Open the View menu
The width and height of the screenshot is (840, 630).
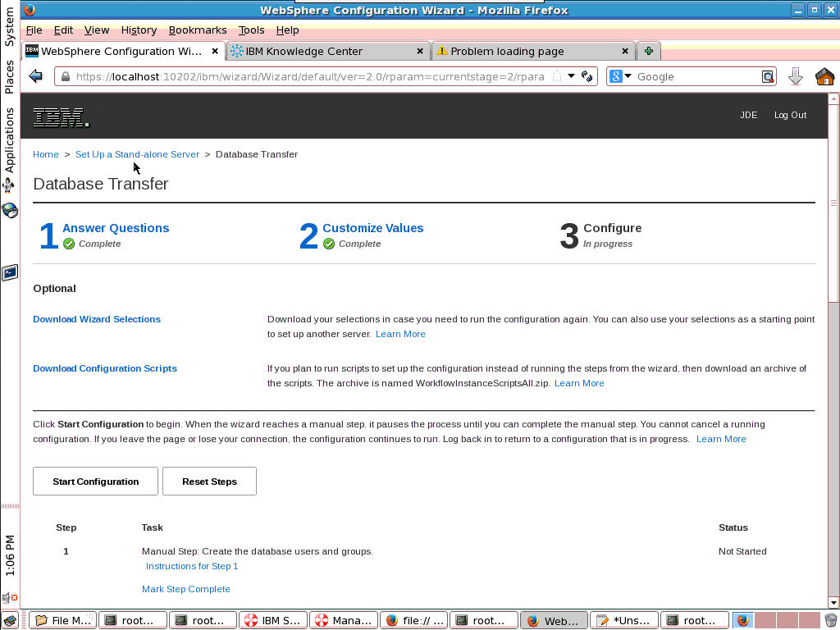point(97,30)
